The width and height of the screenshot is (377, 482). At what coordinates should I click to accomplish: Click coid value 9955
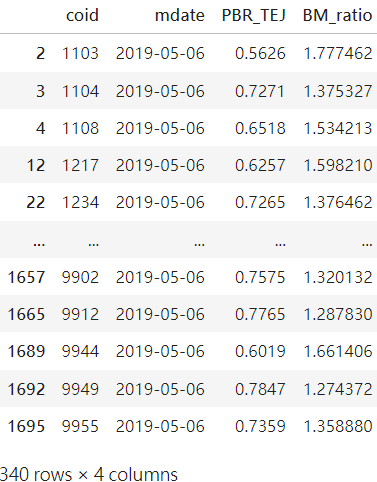click(80, 426)
